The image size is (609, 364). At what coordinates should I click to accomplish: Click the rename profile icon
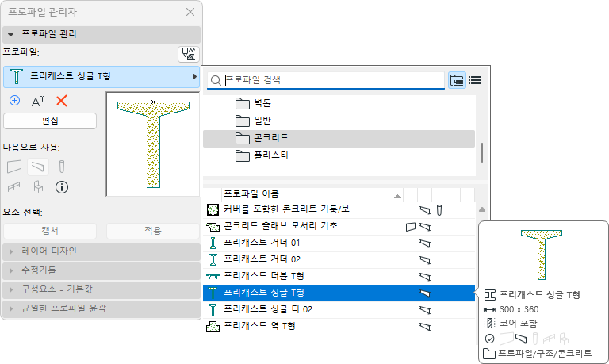(x=38, y=102)
